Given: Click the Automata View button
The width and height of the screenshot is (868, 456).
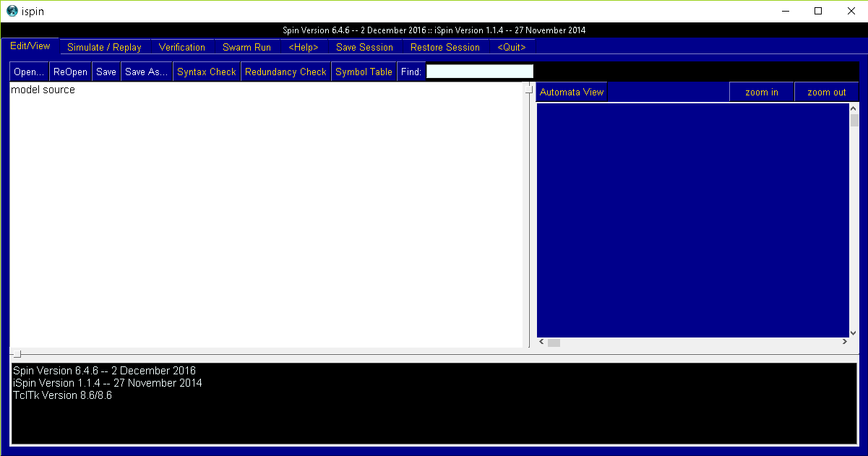Looking at the screenshot, I should click(572, 92).
